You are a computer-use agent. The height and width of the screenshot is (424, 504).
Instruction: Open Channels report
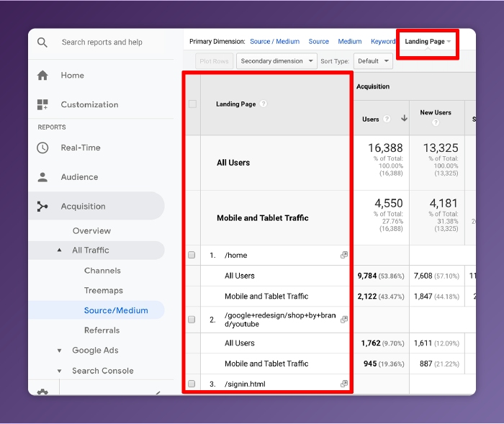pyautogui.click(x=102, y=271)
